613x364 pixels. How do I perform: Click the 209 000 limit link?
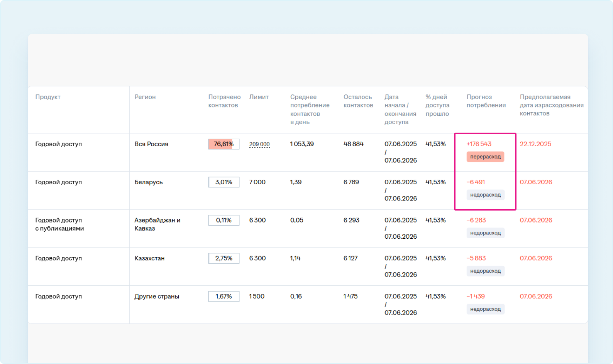[259, 144]
